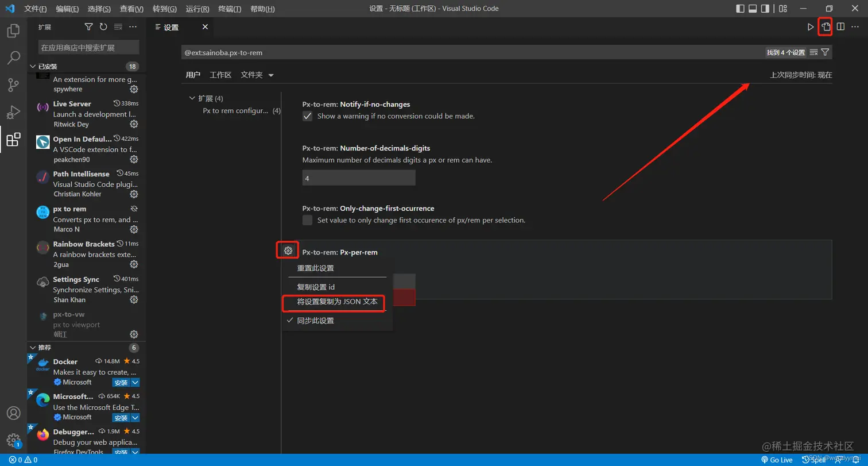Open the gear for Live Server extension
The width and height of the screenshot is (868, 466).
click(134, 124)
